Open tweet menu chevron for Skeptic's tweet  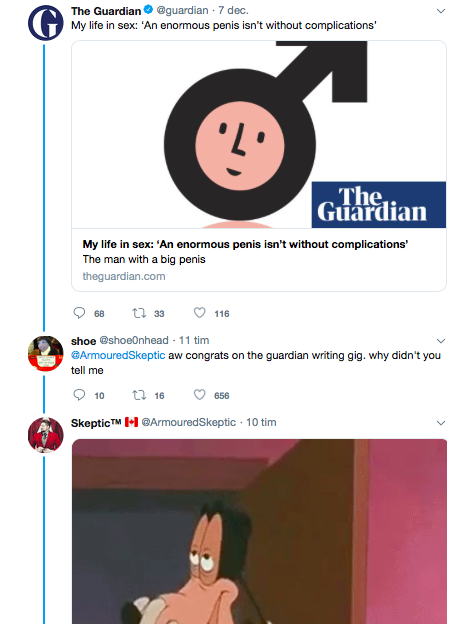click(x=440, y=423)
